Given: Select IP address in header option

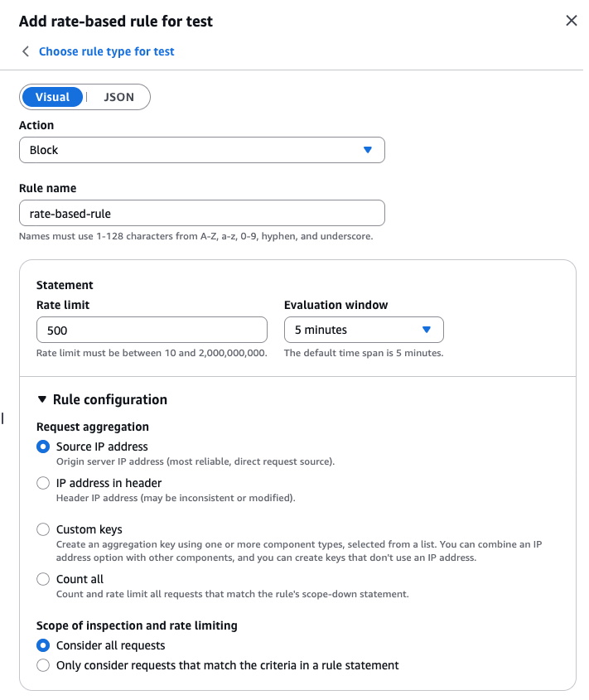Looking at the screenshot, I should click(x=43, y=483).
